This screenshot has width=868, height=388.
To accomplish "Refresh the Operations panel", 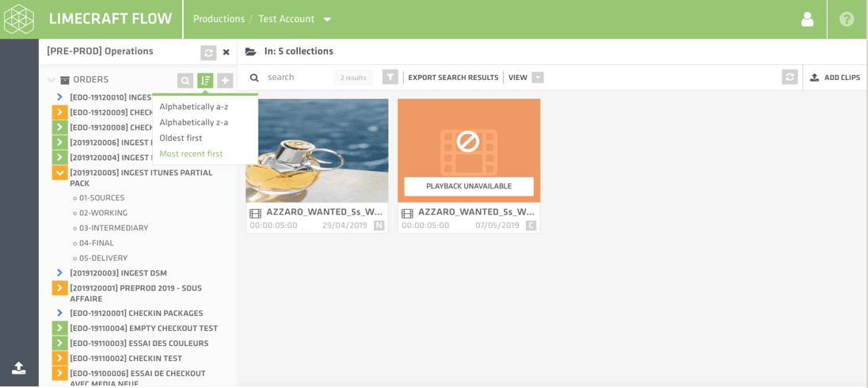I will pos(208,52).
